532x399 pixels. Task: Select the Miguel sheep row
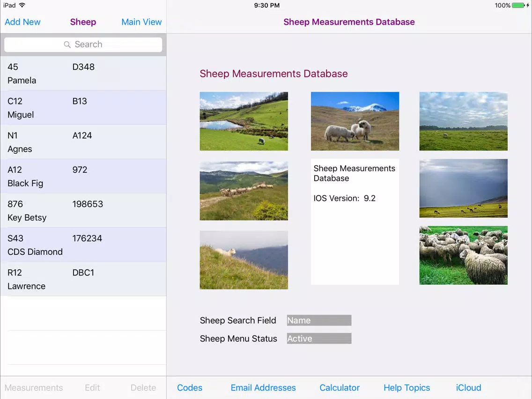pos(83,108)
